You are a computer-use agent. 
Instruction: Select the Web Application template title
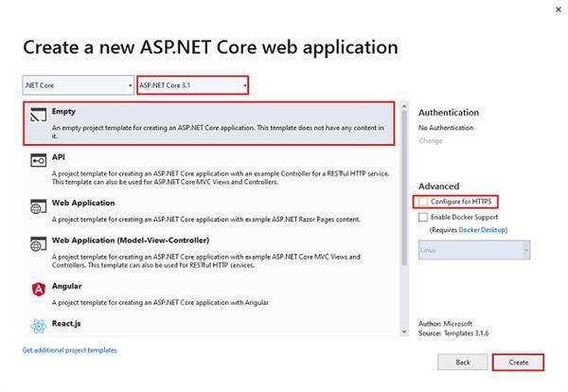tap(84, 202)
